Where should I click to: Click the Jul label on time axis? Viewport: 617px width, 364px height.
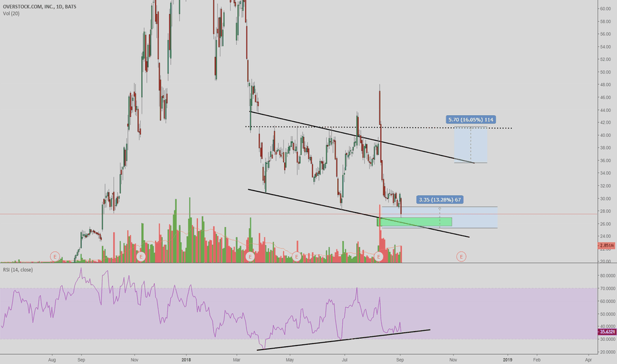coord(345,359)
